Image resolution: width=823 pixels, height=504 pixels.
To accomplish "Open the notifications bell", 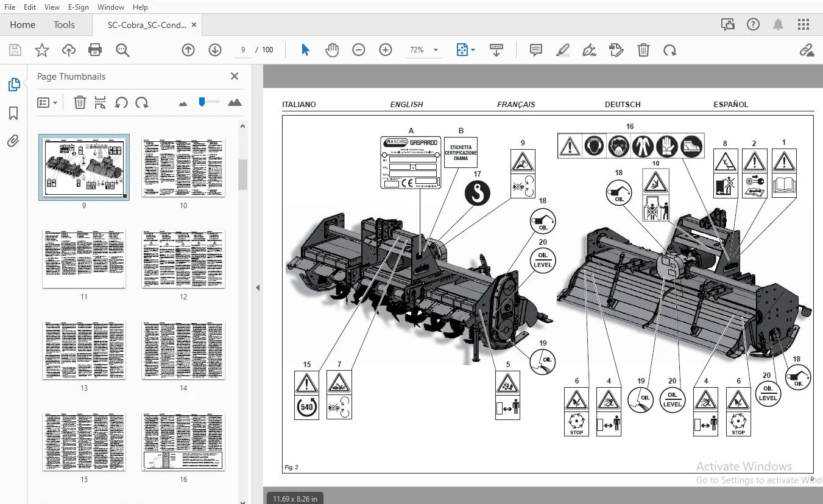I will (779, 24).
